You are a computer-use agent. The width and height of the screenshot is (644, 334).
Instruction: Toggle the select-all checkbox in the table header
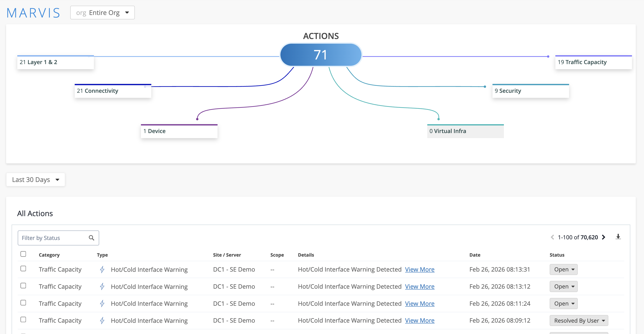(23, 254)
